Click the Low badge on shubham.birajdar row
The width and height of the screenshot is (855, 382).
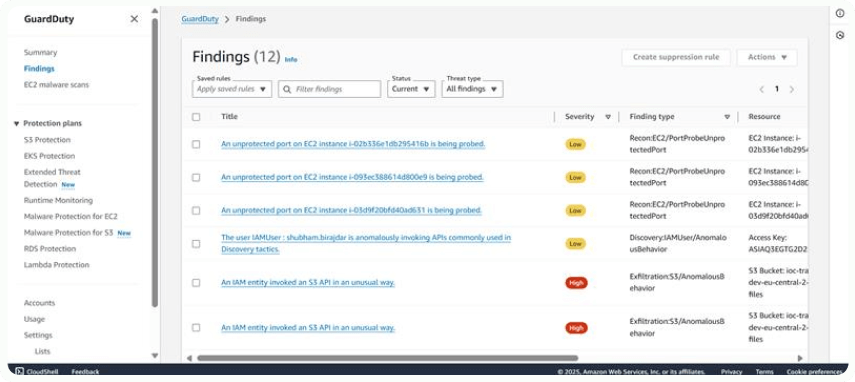[575, 244]
